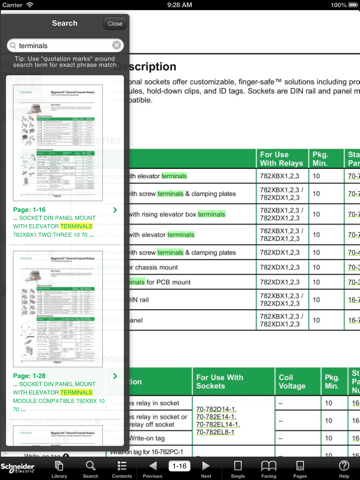
Task: Open Page 1-16 result chevron
Action: click(115, 210)
